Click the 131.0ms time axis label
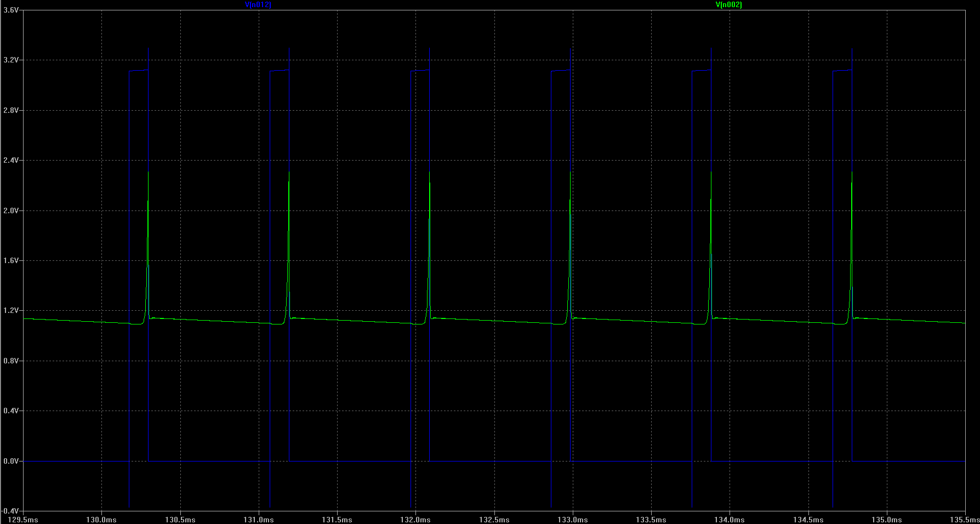The width and height of the screenshot is (980, 524). 259,520
